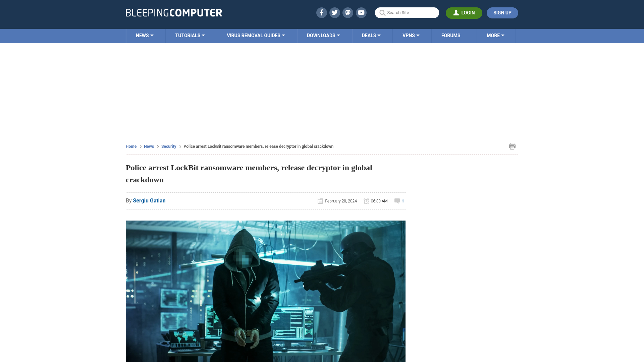The height and width of the screenshot is (362, 644).
Task: Click the Search magnifier icon
Action: [x=382, y=13]
